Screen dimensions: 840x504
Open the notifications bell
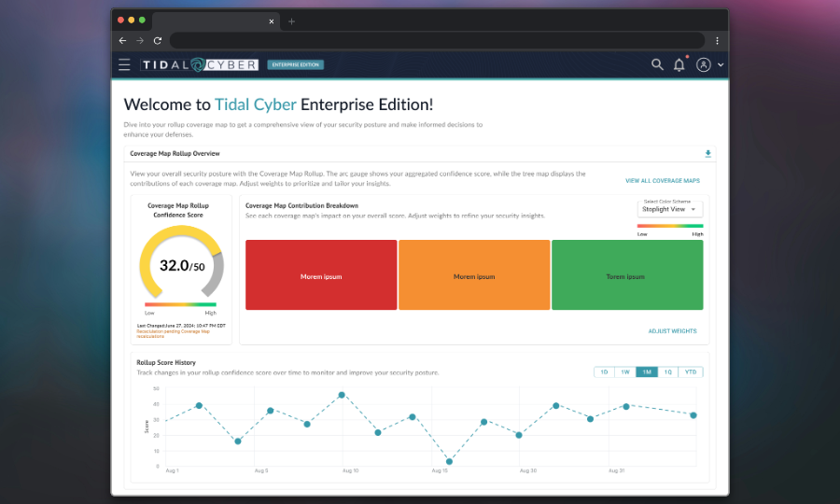(x=679, y=64)
